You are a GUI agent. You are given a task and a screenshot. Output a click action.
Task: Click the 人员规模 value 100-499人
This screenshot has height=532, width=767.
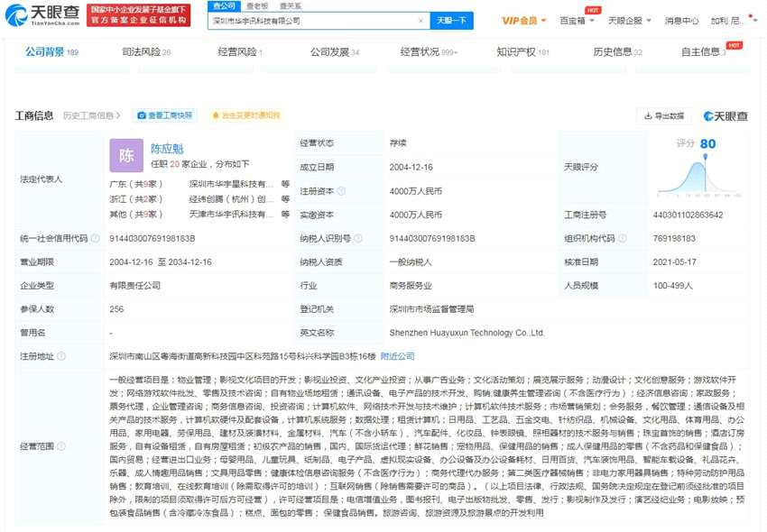point(672,286)
